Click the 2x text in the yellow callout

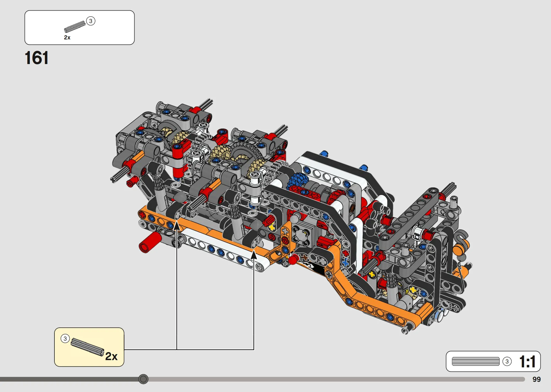[x=111, y=356]
